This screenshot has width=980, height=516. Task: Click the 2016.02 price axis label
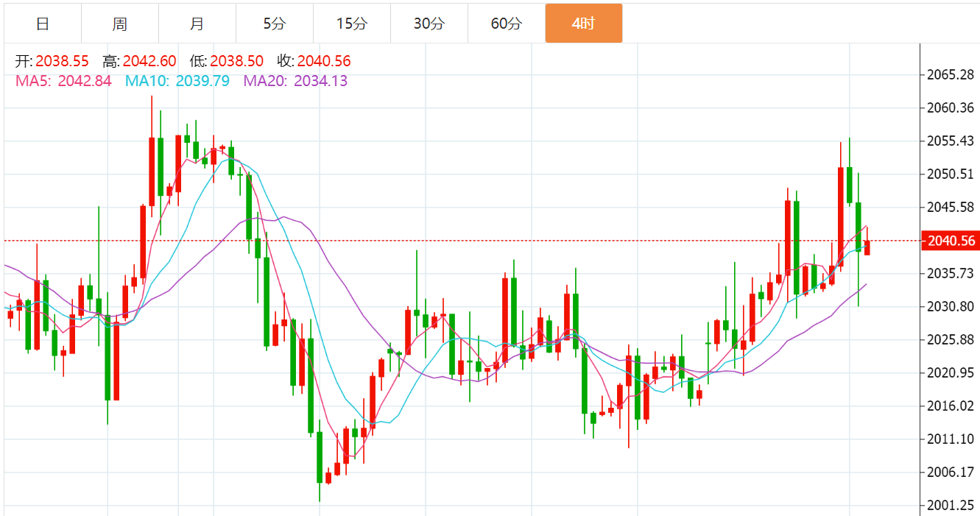tap(951, 406)
